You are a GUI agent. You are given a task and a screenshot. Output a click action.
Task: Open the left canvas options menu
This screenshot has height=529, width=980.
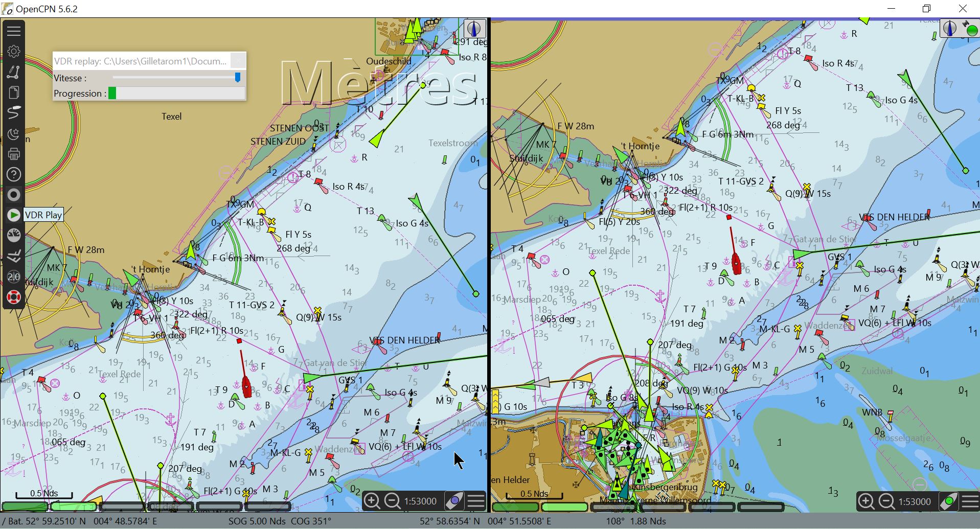coord(476,501)
